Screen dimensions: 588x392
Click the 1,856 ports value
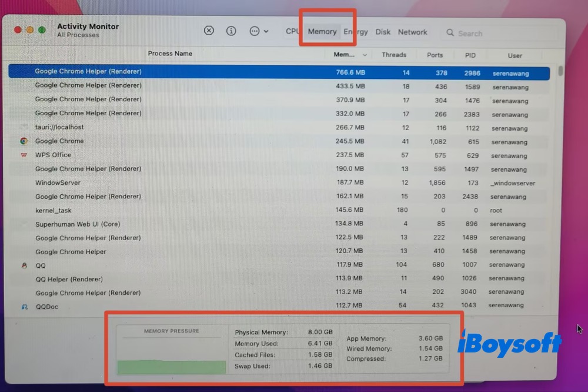[437, 183]
